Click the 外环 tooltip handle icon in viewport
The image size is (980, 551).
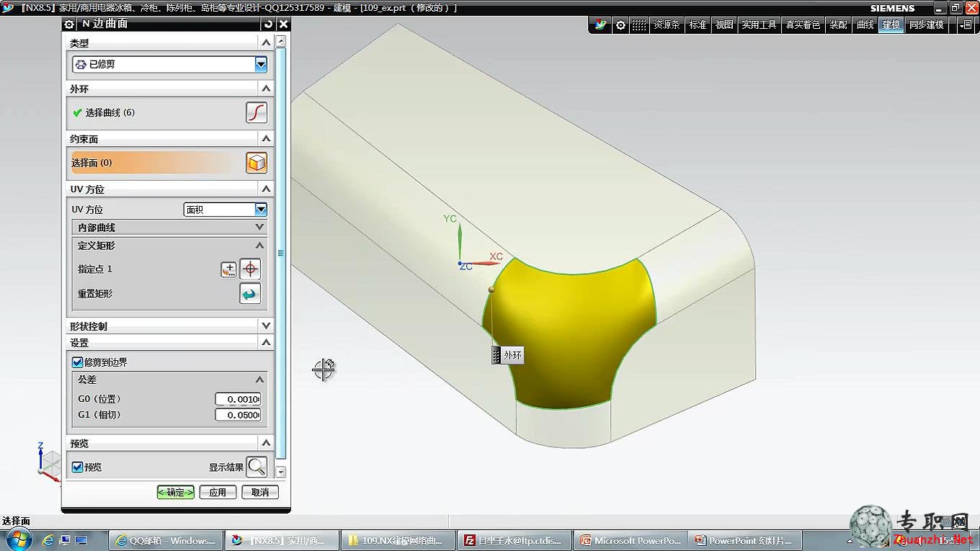(496, 355)
